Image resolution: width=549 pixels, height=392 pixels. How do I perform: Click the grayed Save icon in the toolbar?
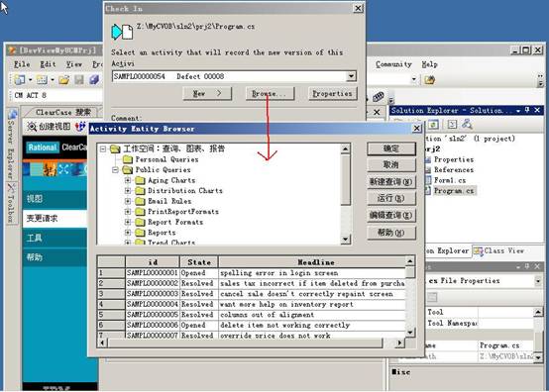(79, 80)
